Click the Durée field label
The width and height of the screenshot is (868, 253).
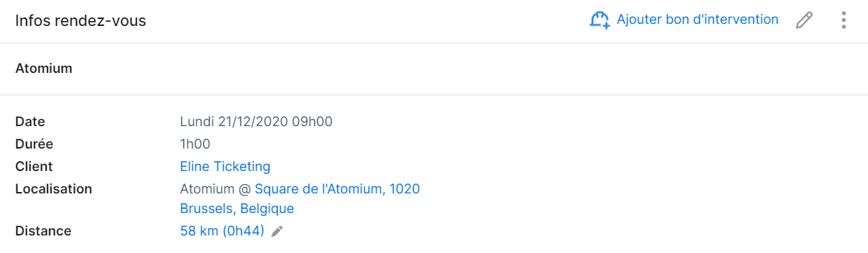click(x=34, y=144)
